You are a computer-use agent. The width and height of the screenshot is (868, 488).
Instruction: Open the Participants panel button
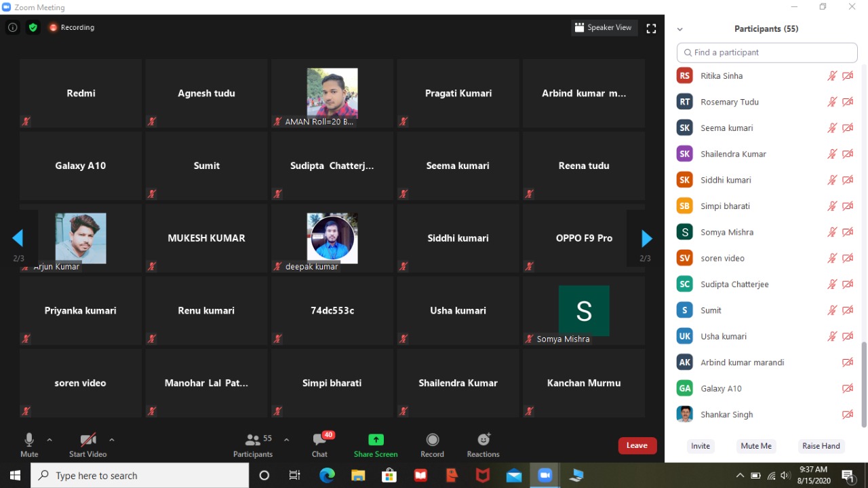tap(253, 445)
